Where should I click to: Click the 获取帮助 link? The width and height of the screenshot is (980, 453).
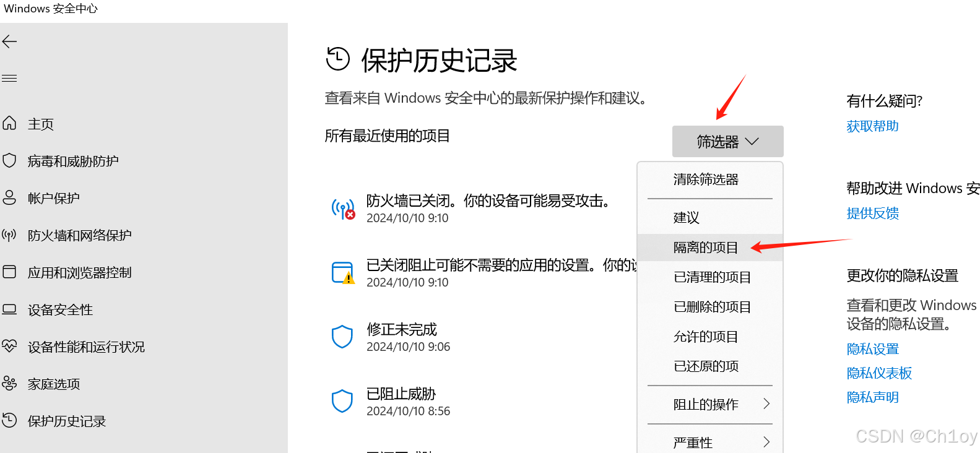872,126
